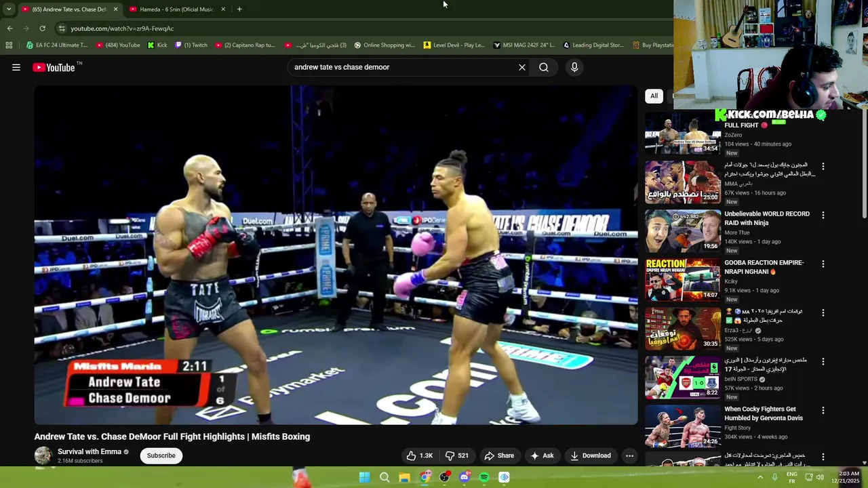This screenshot has width=868, height=488.
Task: Open the Erza3 30:35 video thumbnail
Action: click(x=683, y=329)
